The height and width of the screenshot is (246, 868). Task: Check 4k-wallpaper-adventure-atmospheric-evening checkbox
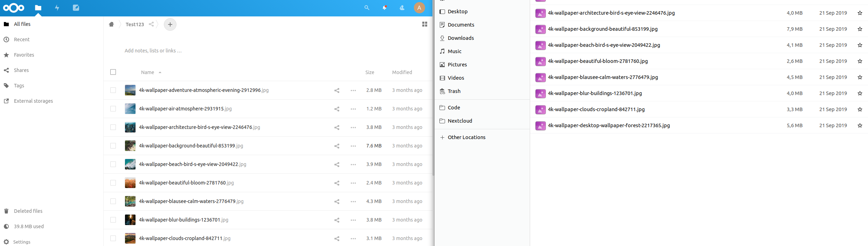pos(113,90)
